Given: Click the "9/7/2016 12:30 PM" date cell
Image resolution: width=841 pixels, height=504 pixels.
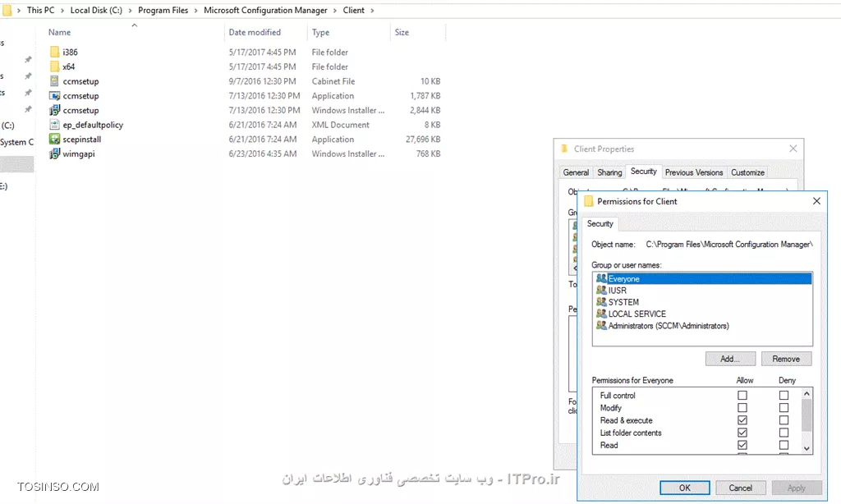Looking at the screenshot, I should [262, 81].
